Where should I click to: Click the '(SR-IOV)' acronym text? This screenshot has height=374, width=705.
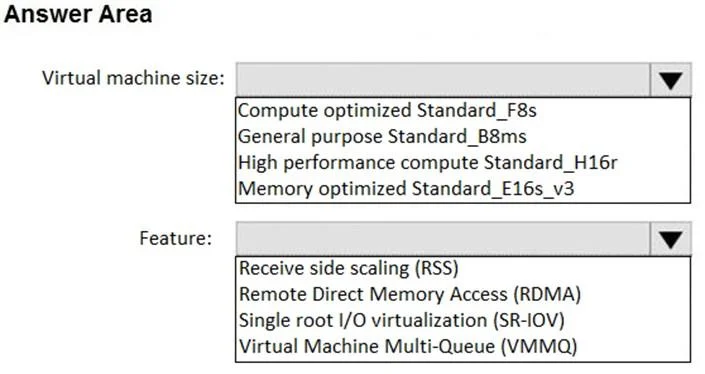point(529,321)
